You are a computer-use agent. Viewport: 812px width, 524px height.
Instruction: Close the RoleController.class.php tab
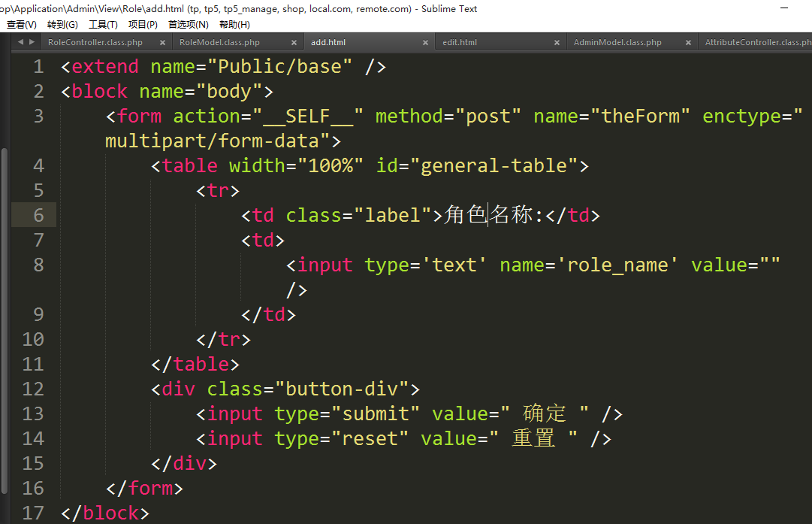(162, 43)
